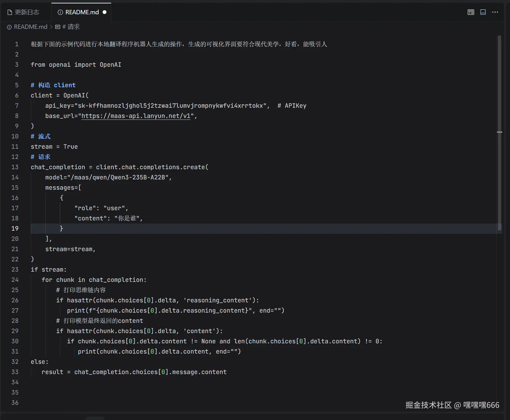Click the symbol icon before breadcrumb # 请求

click(57, 27)
